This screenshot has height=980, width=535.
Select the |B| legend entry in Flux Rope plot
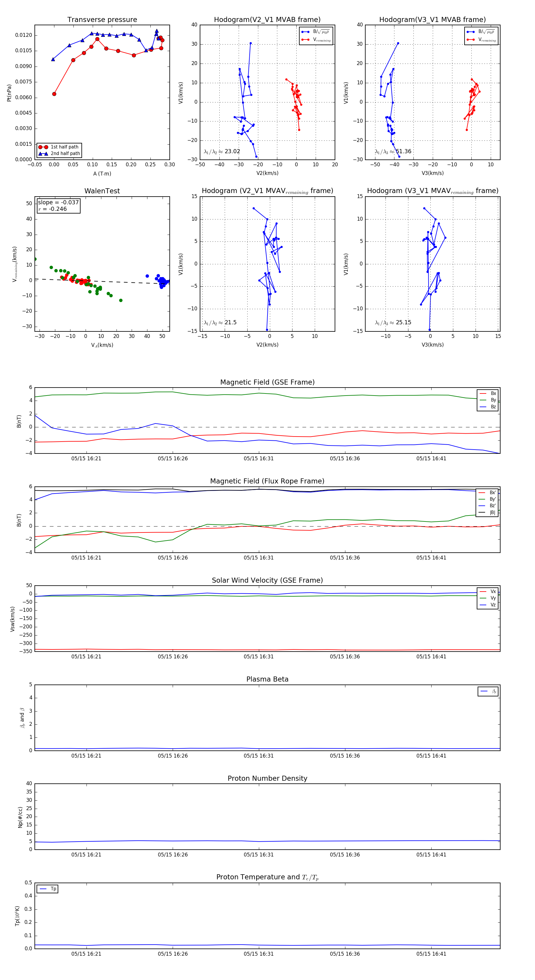coord(488,513)
